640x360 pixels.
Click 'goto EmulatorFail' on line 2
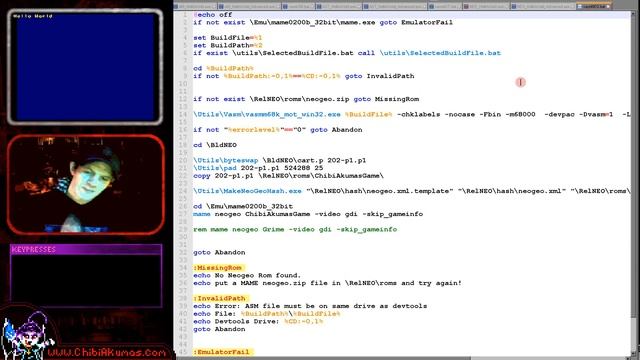coord(416,22)
